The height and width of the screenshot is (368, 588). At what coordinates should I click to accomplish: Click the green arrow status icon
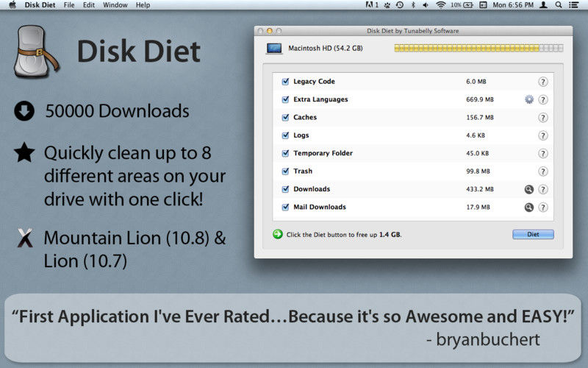coord(278,234)
